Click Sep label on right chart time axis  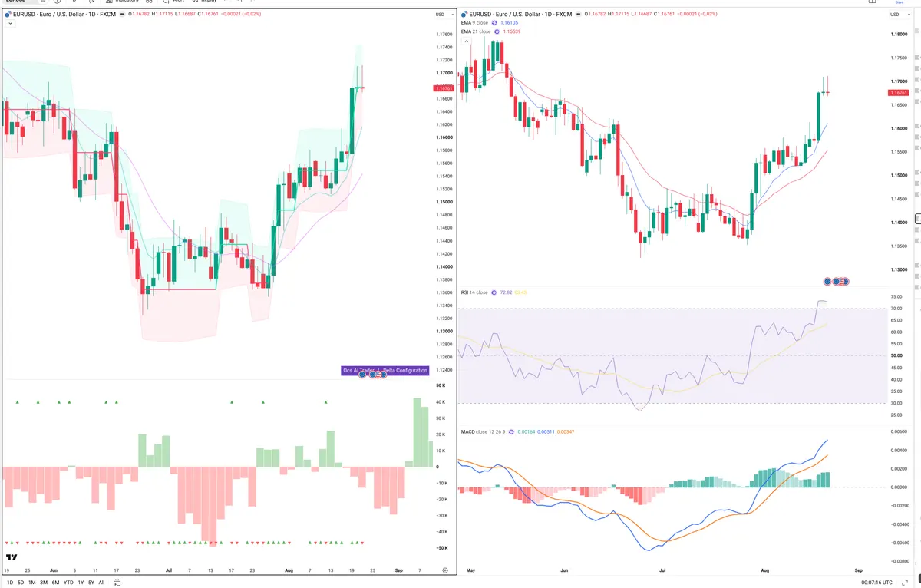pos(858,570)
